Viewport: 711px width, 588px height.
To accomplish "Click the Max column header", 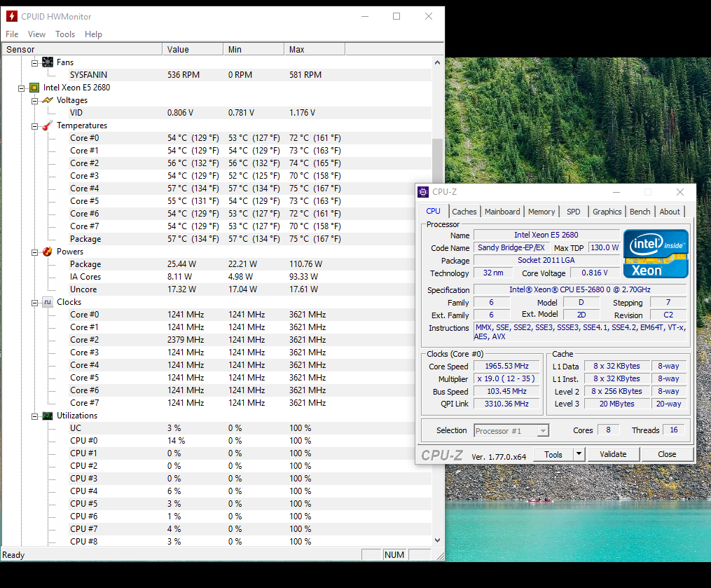I will click(x=315, y=50).
